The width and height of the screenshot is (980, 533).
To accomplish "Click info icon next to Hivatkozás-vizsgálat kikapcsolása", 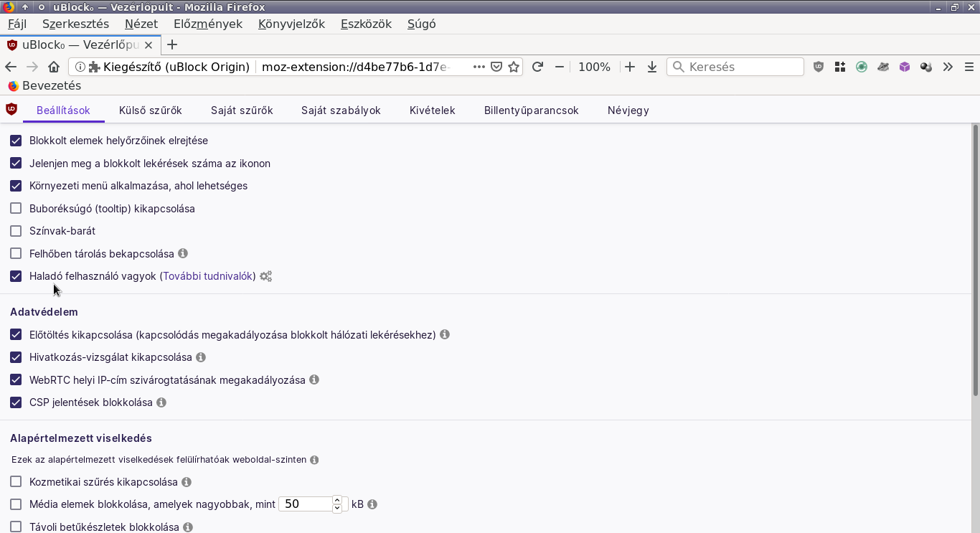I will (201, 357).
